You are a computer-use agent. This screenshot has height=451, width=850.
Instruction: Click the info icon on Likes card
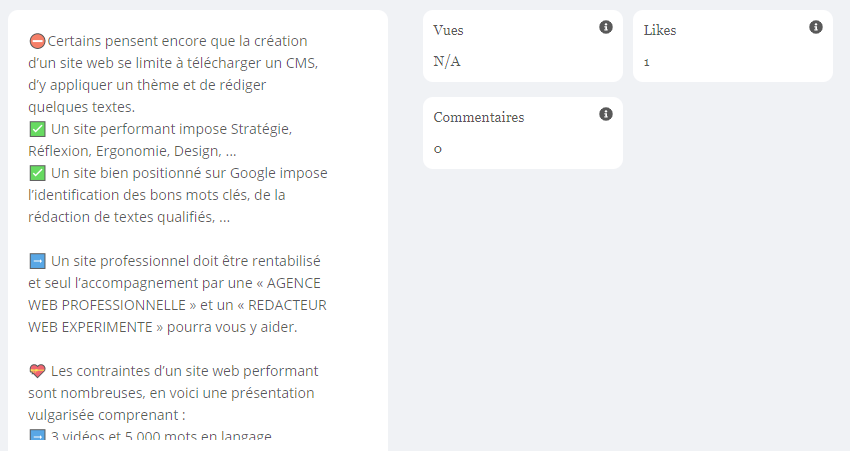815,27
